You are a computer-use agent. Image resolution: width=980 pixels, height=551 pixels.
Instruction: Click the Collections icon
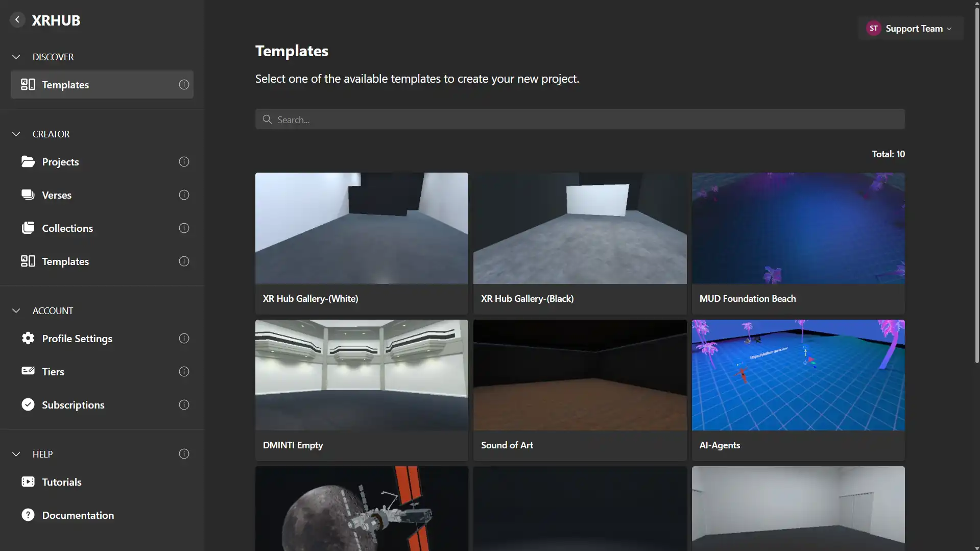point(28,228)
